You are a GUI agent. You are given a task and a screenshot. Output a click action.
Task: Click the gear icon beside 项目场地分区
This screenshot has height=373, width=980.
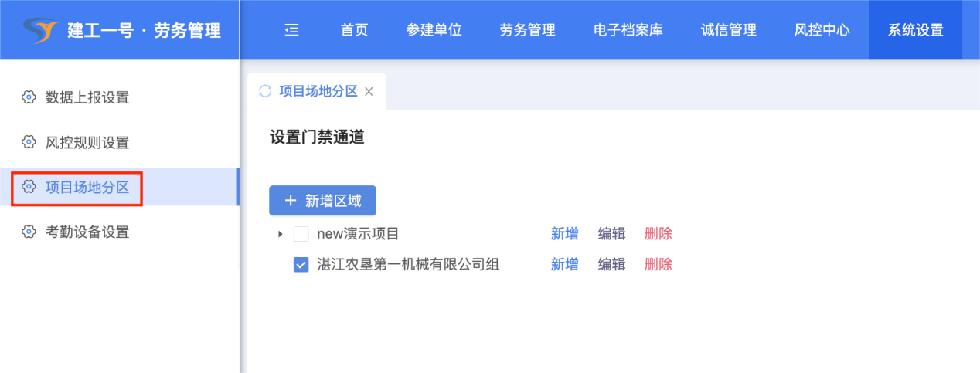coord(29,187)
